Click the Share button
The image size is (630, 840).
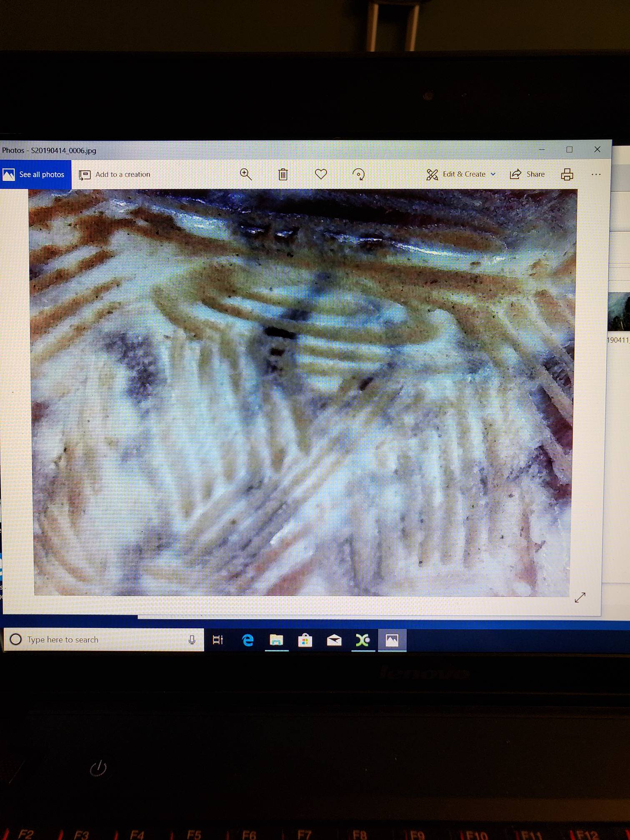click(527, 174)
